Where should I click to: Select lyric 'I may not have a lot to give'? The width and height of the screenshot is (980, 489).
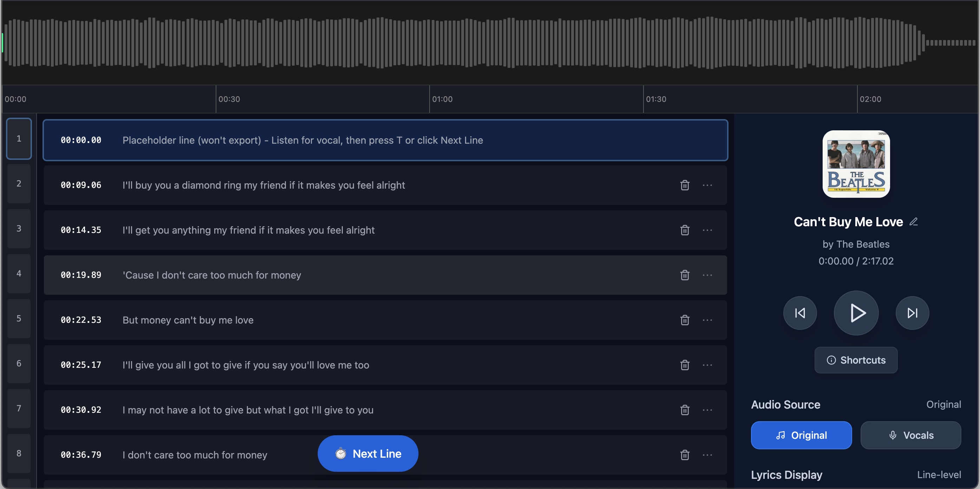(248, 410)
